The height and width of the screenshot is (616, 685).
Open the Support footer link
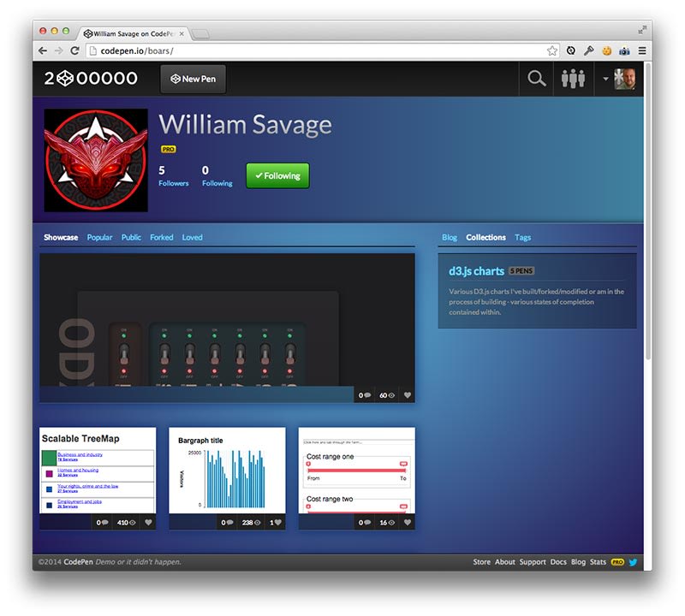click(533, 562)
